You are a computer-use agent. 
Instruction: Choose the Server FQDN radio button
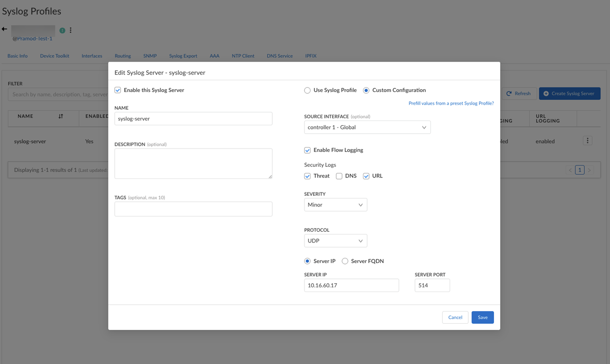click(345, 261)
